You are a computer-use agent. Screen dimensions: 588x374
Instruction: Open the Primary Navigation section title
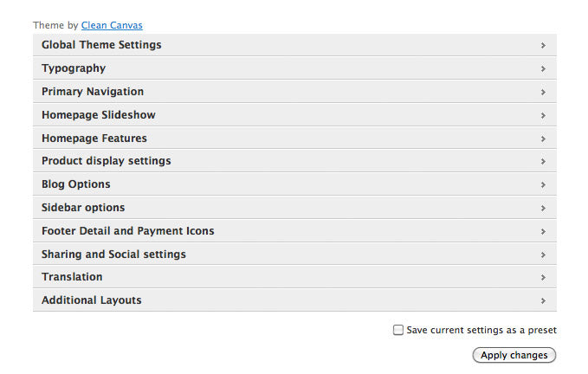tap(93, 92)
